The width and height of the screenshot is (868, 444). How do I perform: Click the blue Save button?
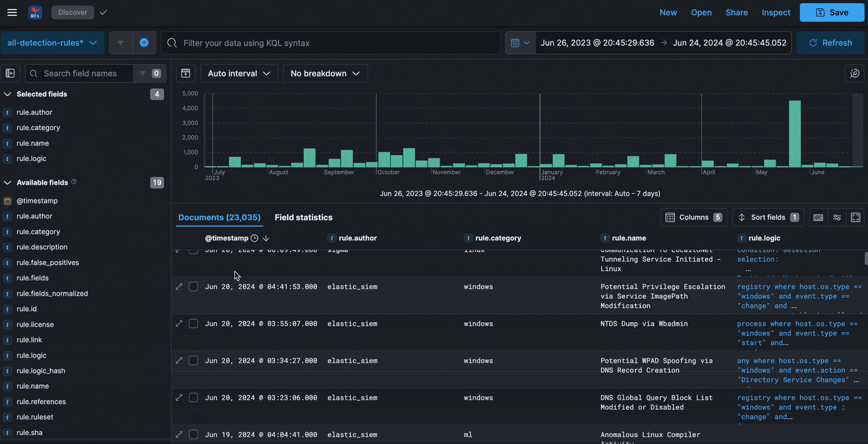tap(832, 12)
